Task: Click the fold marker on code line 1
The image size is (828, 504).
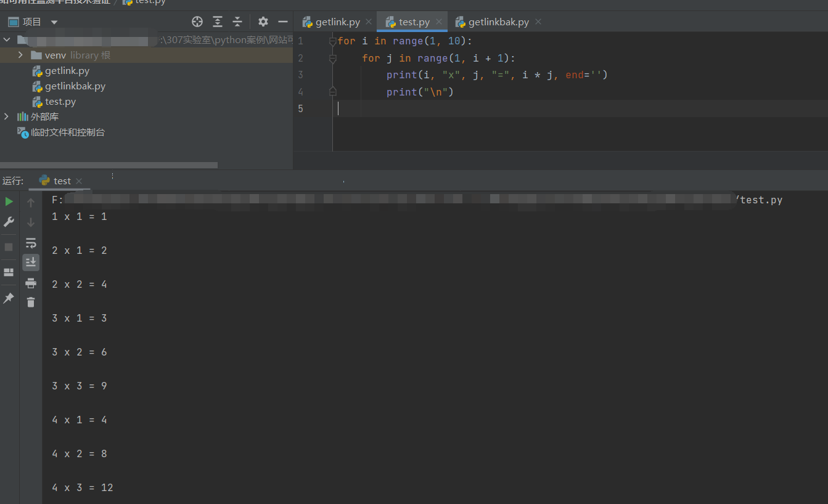Action: pyautogui.click(x=333, y=41)
